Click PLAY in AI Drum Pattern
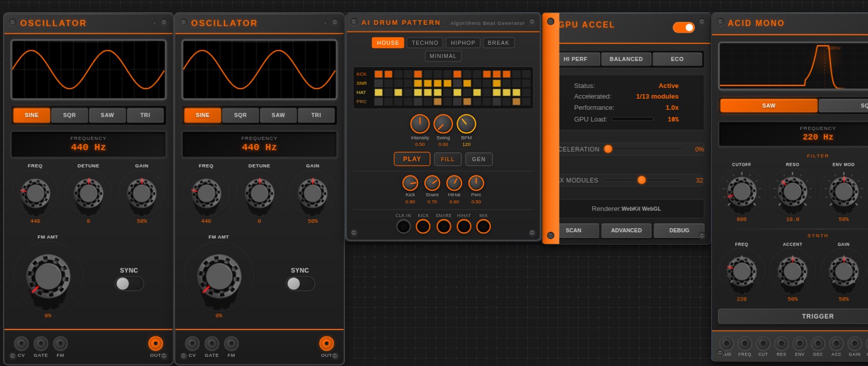Screen dimensions: 868x366 412,159
